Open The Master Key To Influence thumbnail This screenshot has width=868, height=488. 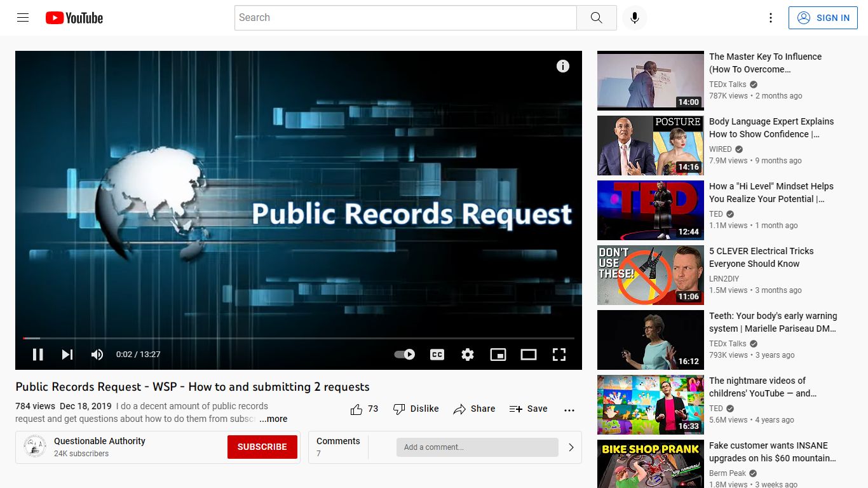[651, 81]
